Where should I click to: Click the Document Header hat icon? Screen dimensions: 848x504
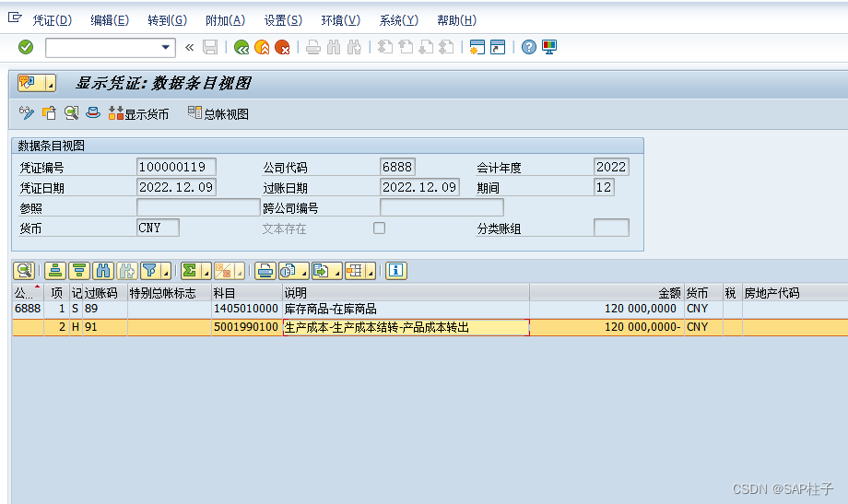tap(93, 113)
